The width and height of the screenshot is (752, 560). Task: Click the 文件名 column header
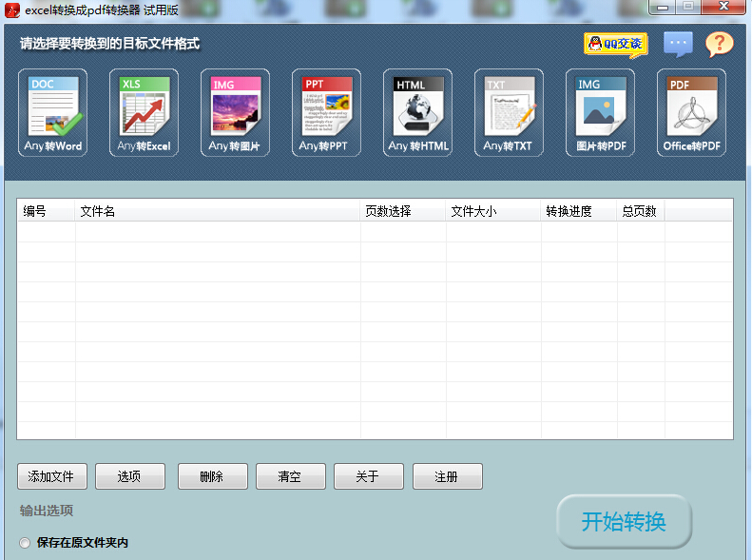(x=218, y=211)
